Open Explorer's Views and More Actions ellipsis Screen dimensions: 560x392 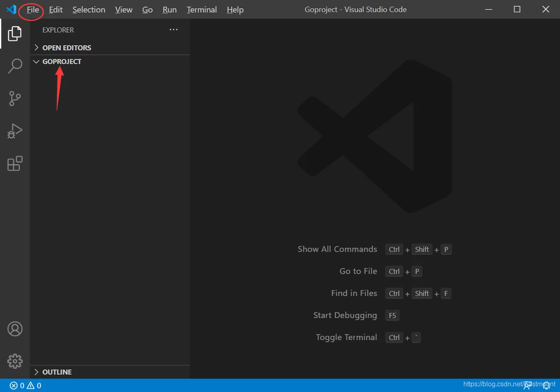tap(174, 29)
